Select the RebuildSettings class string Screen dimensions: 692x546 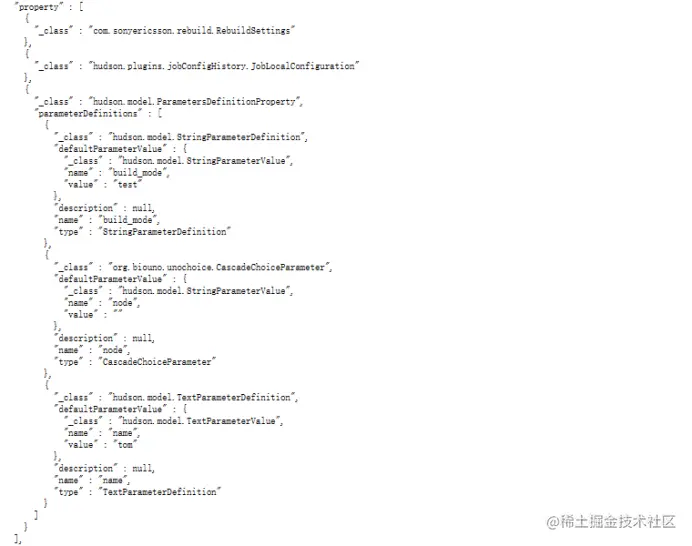click(192, 30)
